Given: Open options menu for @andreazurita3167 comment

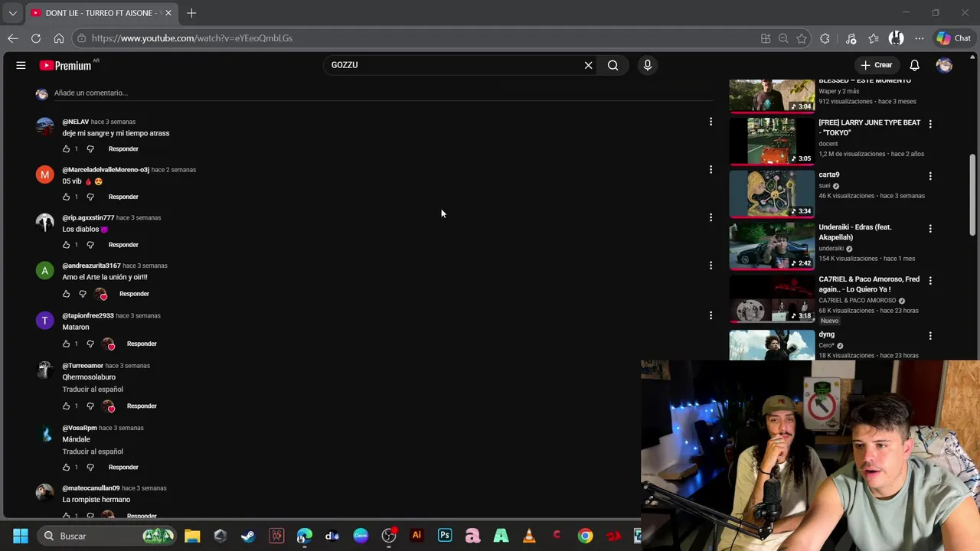Looking at the screenshot, I should click(x=710, y=266).
